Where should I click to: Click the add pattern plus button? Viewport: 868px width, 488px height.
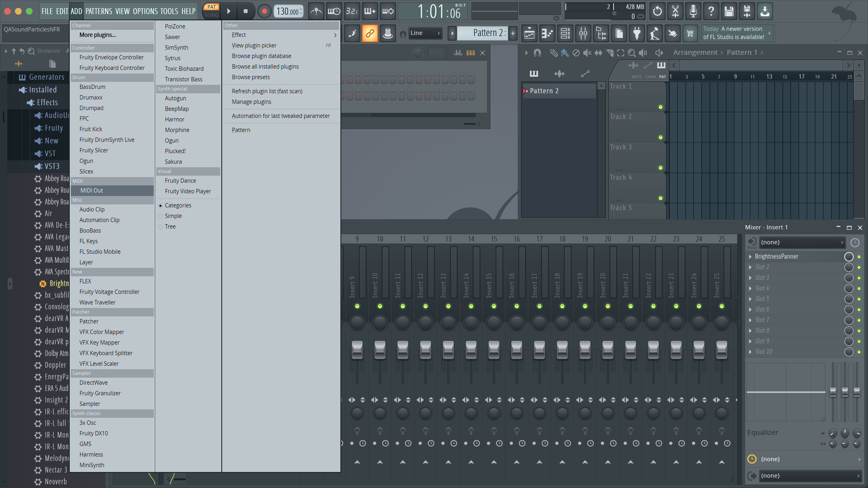click(x=513, y=33)
